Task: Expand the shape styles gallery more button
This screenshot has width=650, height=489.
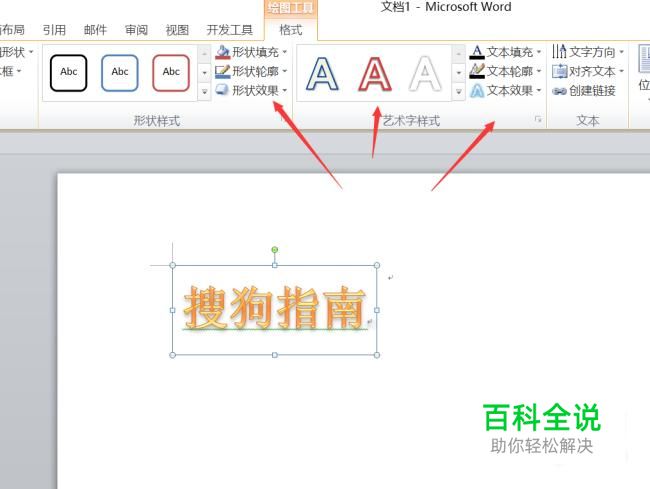Action: 204,91
